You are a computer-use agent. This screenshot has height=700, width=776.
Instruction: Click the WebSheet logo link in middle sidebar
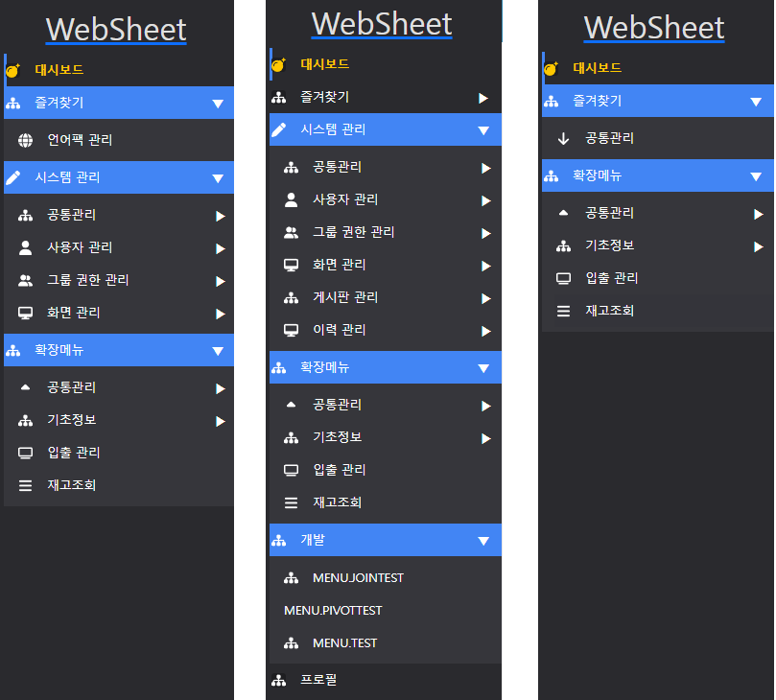click(382, 24)
